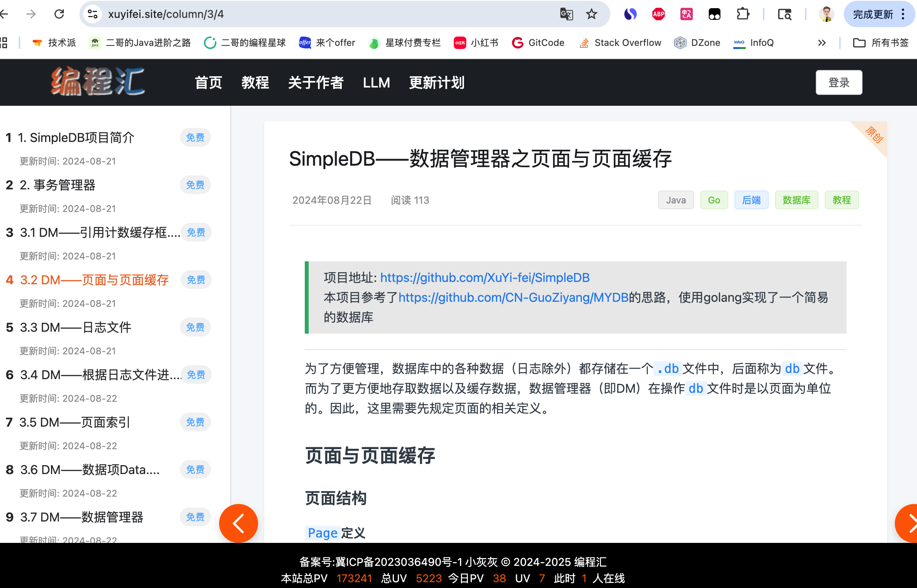
Task: Bookmark this page with the star icon
Action: [591, 14]
